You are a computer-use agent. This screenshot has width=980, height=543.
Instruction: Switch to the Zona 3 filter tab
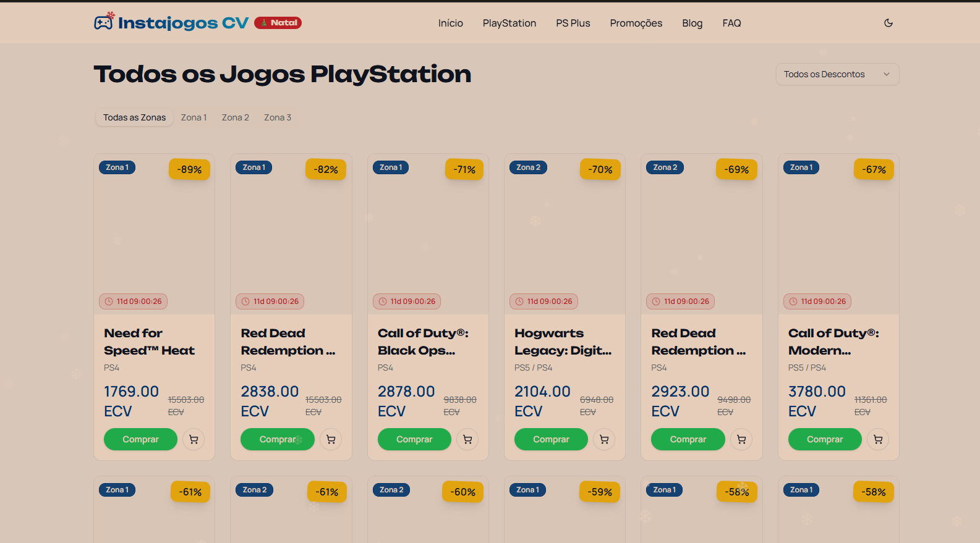tap(277, 117)
